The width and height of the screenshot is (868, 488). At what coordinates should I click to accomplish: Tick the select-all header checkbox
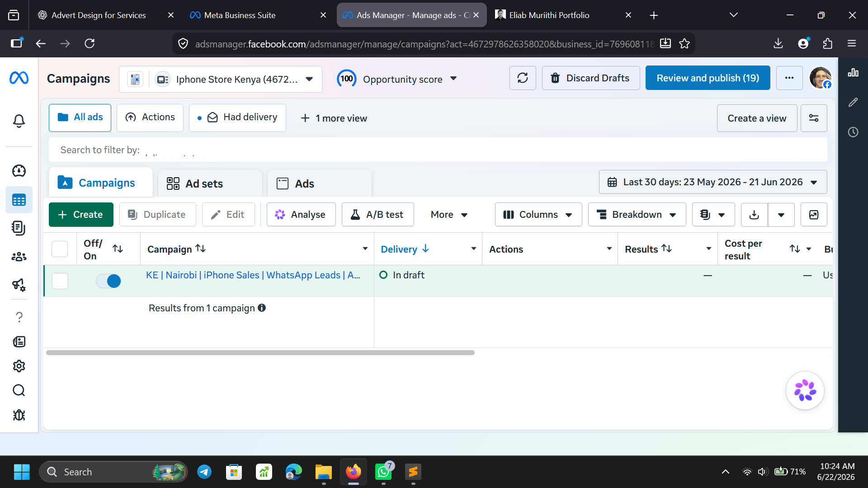(x=60, y=249)
